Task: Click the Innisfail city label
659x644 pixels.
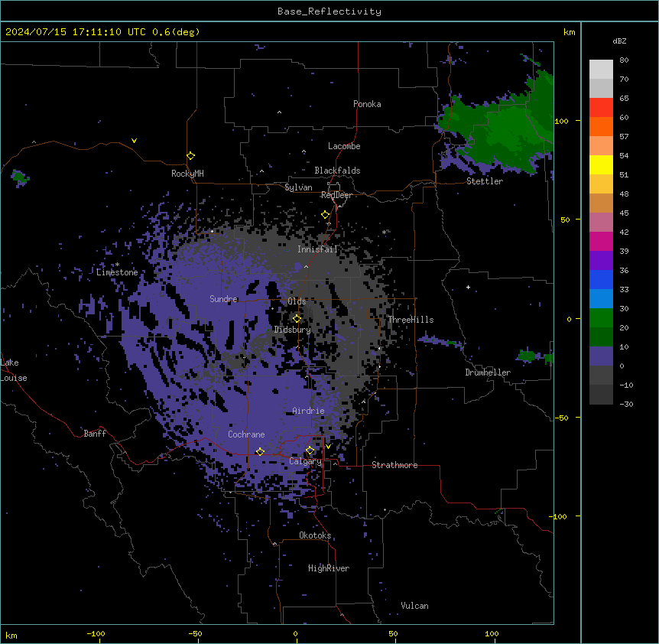Action: click(317, 249)
